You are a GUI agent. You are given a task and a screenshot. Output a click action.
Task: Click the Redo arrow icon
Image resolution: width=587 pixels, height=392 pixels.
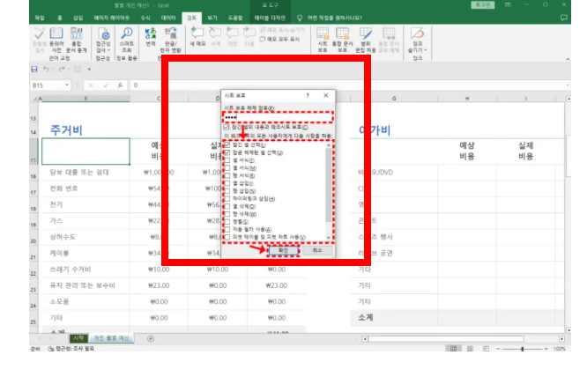(x=62, y=69)
